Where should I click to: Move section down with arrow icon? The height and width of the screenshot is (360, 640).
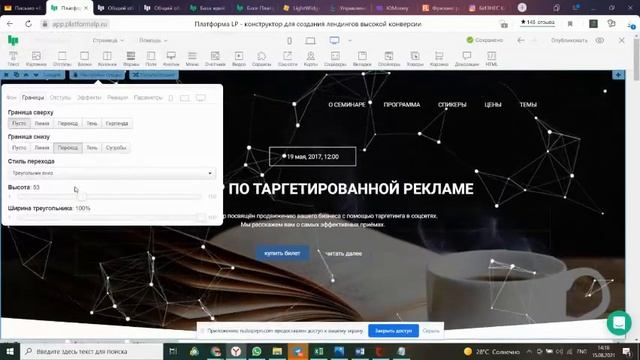(x=36, y=75)
